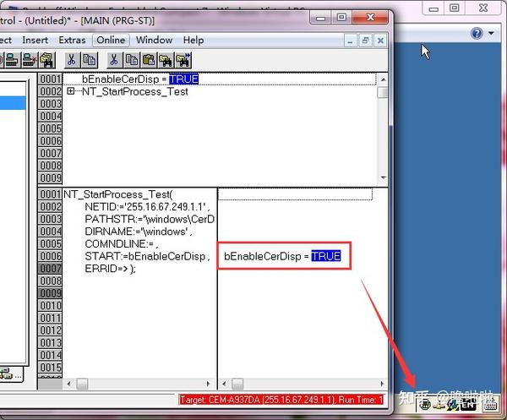Open the help dropdown arrow at top right
507x420 pixels.
click(491, 33)
